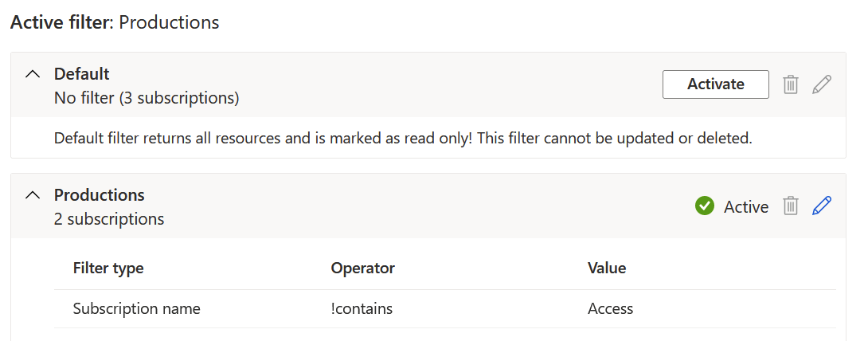The width and height of the screenshot is (868, 341).
Task: Click the Default filter title
Action: pyautogui.click(x=81, y=73)
